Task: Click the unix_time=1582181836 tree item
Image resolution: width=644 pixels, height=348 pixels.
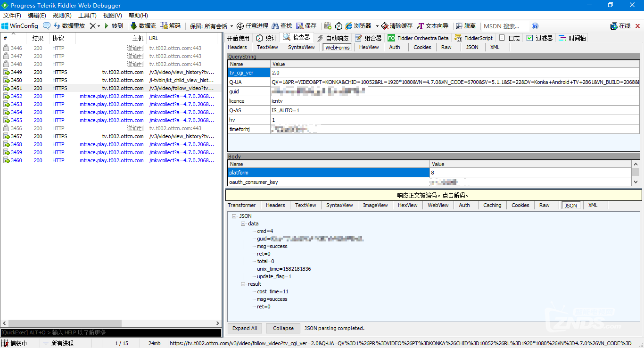Action: click(284, 269)
